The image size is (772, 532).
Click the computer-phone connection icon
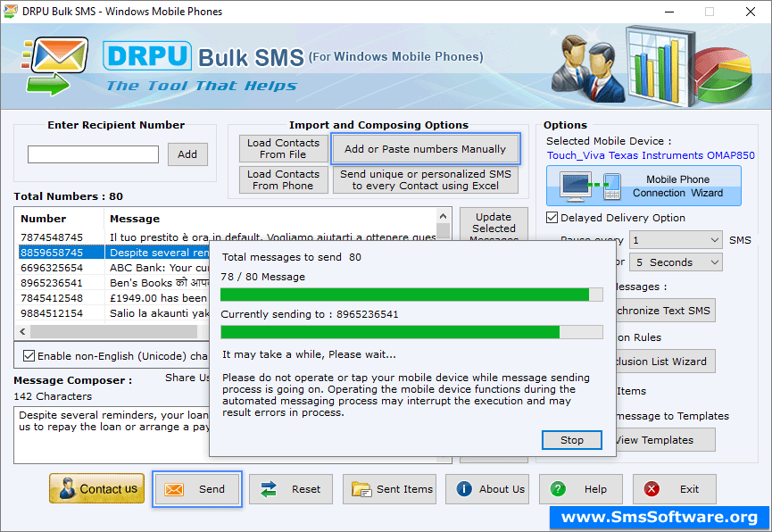[x=592, y=187]
